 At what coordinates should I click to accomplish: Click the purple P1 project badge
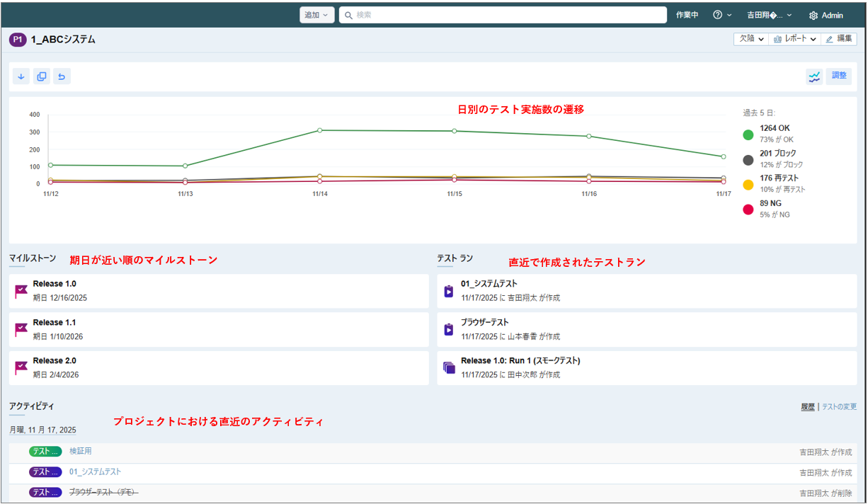click(18, 40)
